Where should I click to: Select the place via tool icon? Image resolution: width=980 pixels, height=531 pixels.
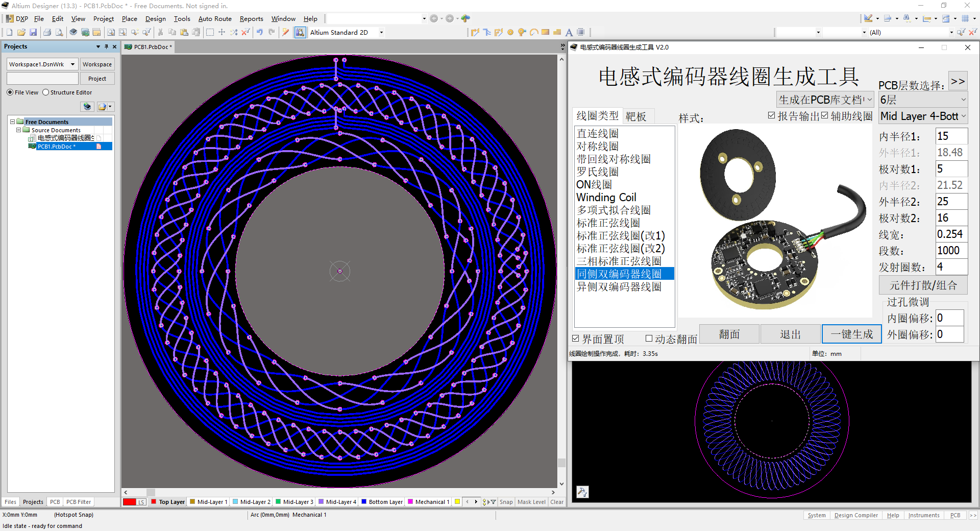(x=522, y=32)
